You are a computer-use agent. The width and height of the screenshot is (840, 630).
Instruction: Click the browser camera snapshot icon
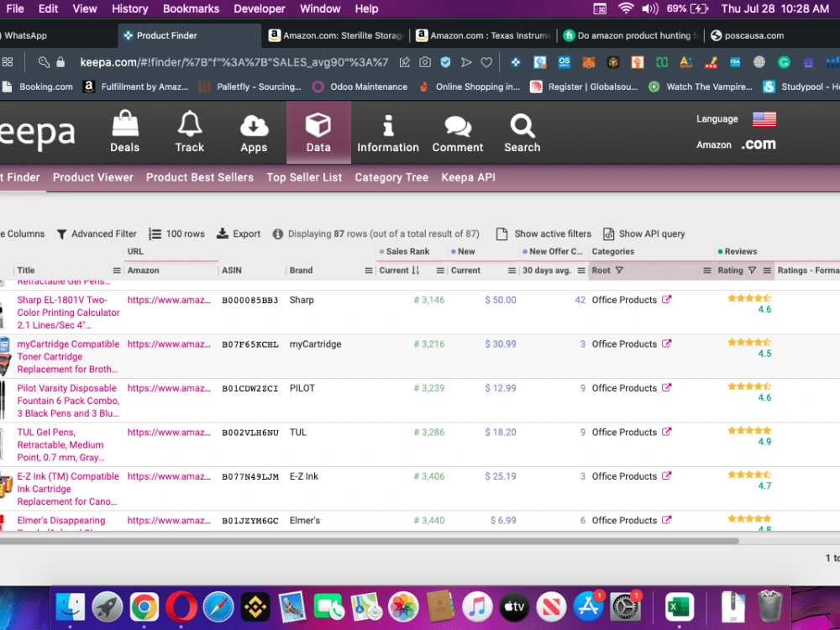(x=425, y=62)
